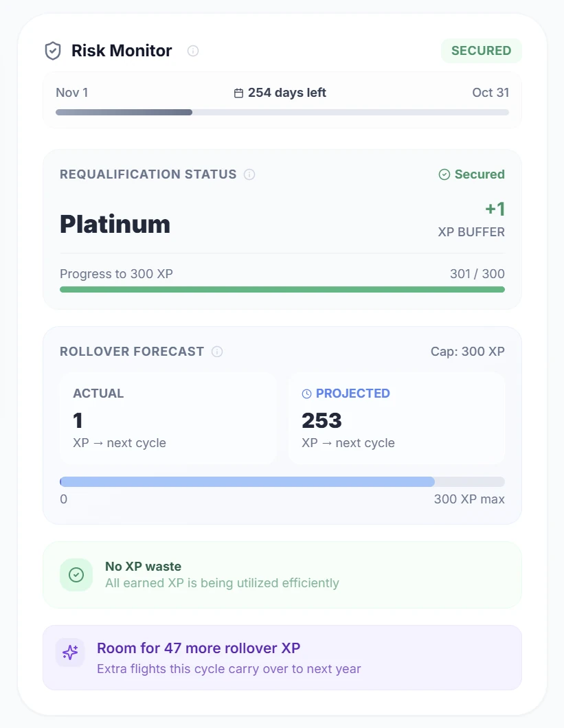
Task: Toggle the SECURED status badge
Action: [481, 50]
